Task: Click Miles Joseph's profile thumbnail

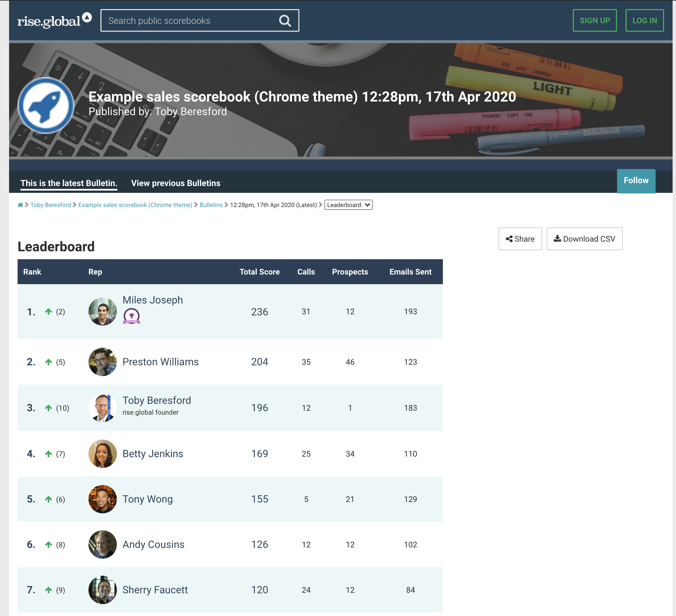Action: pyautogui.click(x=102, y=311)
